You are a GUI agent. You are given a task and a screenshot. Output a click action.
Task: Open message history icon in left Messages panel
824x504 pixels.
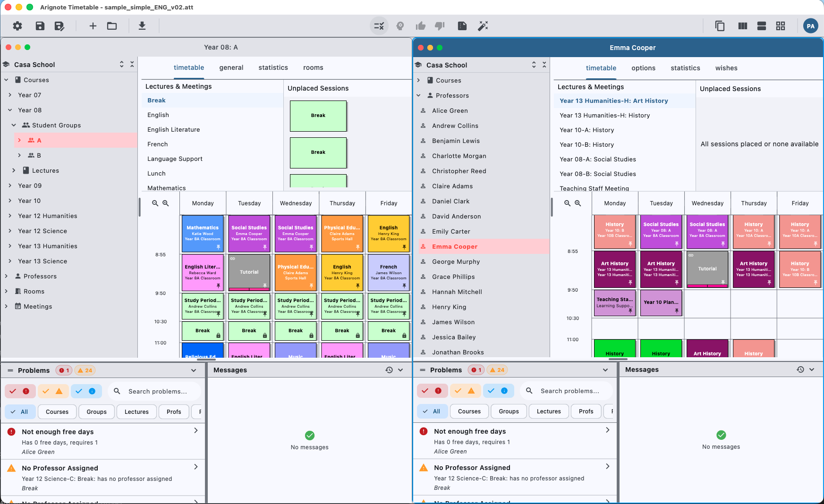pyautogui.click(x=389, y=370)
